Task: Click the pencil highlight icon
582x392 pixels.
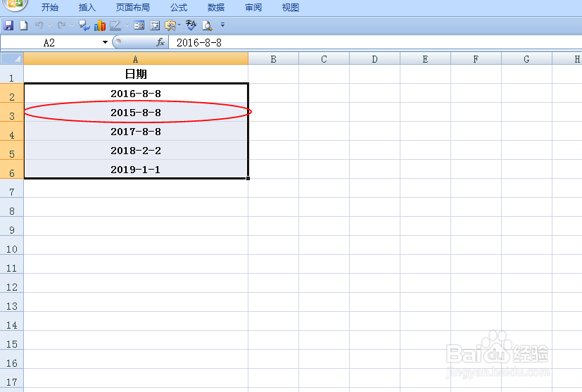Action: pyautogui.click(x=115, y=25)
